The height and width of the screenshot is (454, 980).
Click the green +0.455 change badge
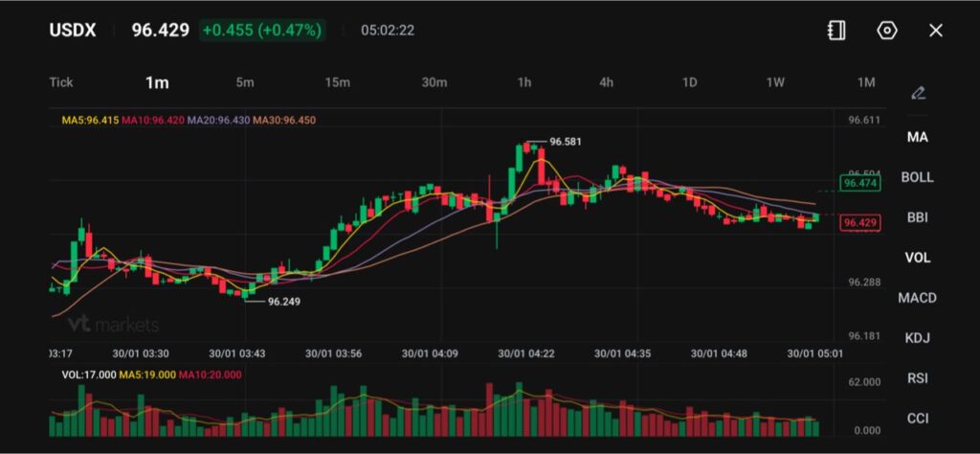point(262,31)
